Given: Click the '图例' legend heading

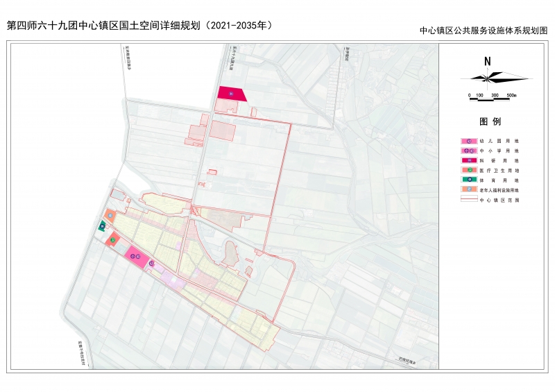Looking at the screenshot, I should coord(490,122).
